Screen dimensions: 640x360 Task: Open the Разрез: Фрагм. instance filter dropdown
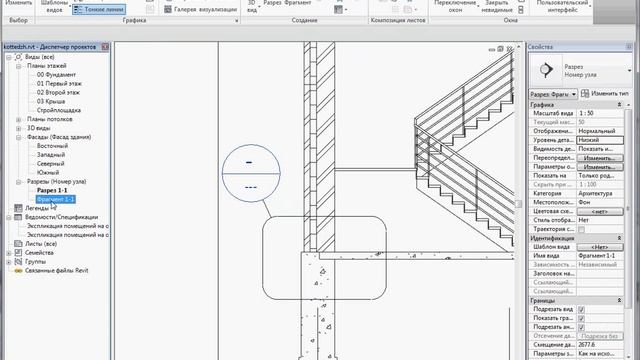553,94
